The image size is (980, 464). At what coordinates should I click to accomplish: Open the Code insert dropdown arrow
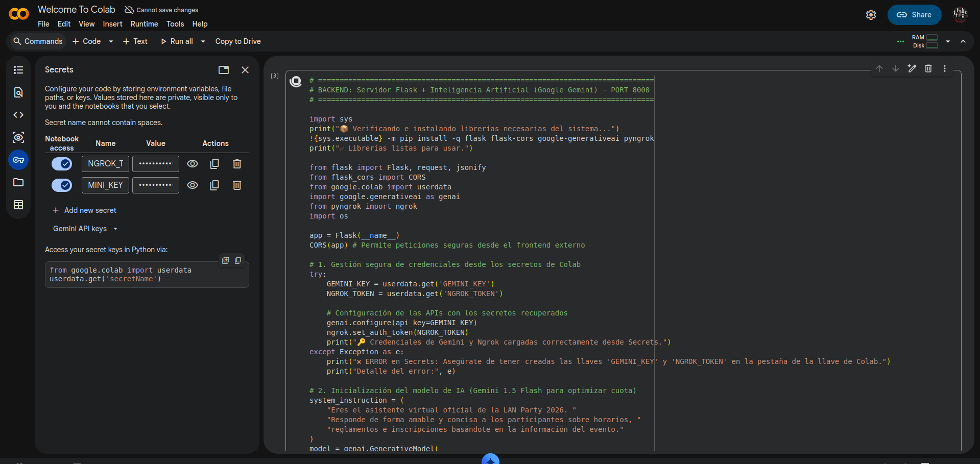coord(111,41)
